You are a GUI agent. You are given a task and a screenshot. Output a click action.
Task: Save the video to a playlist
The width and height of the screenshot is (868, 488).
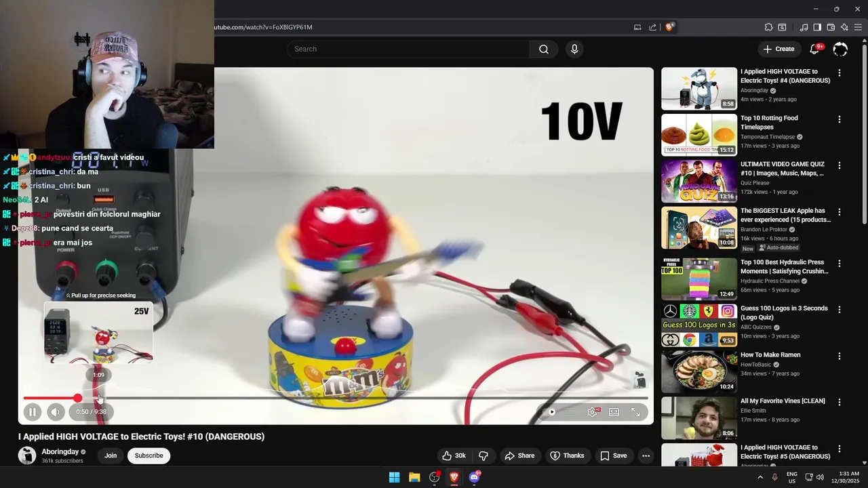point(613,455)
